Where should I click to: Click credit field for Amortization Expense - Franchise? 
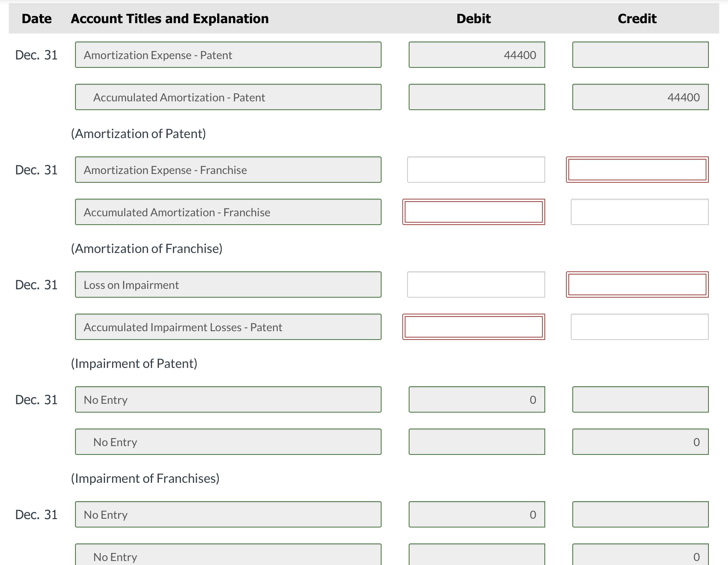point(637,170)
